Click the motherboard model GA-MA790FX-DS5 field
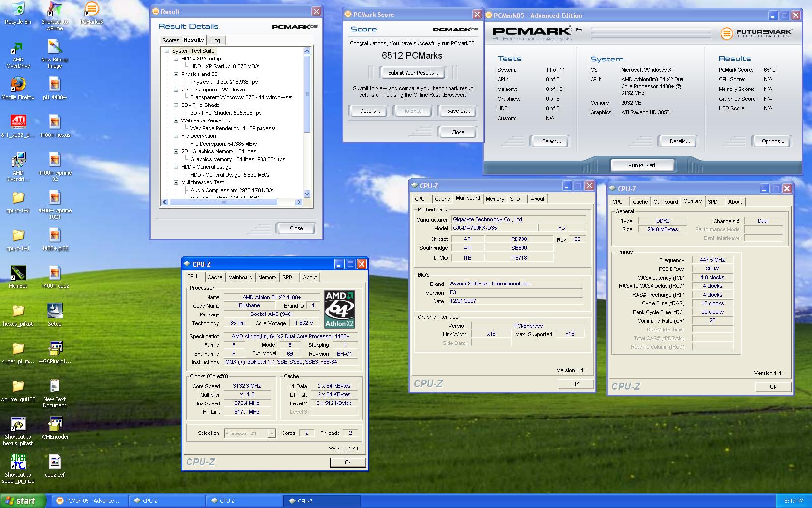The image size is (812, 508). click(x=493, y=228)
